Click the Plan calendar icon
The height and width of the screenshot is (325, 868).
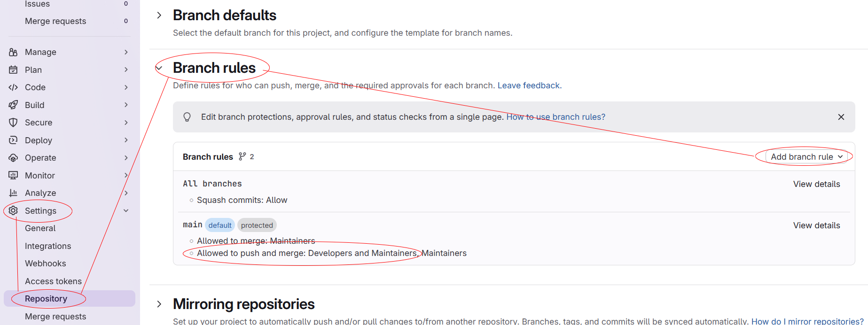(x=13, y=70)
